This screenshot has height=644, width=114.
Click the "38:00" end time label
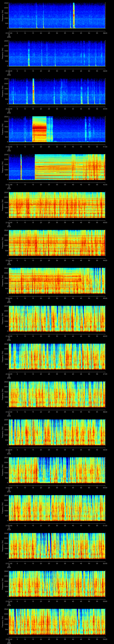coord(105,33)
